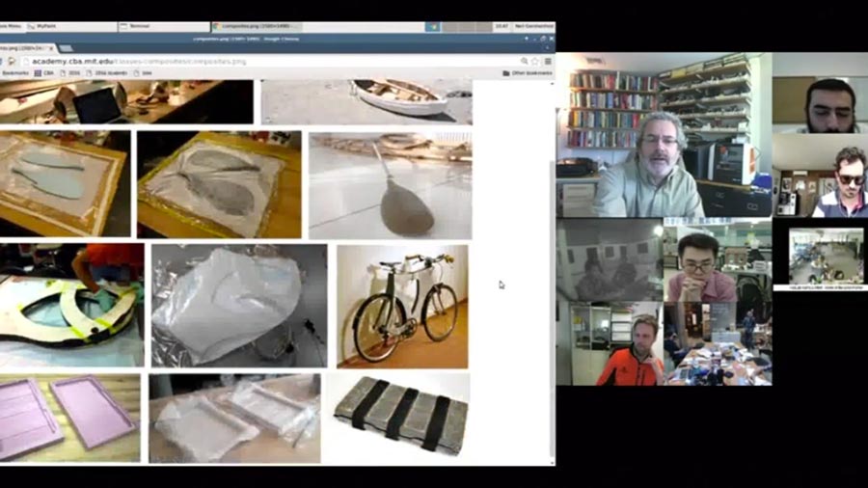Select the cluttered worktable video tile
This screenshot has width=868, height=488.
[x=718, y=343]
